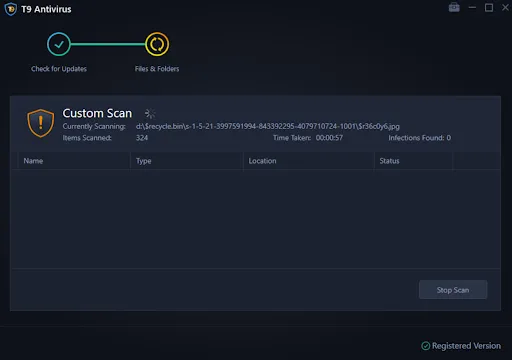Click the Infections Found counter
Image resolution: width=512 pixels, height=360 pixels.
[x=419, y=138]
